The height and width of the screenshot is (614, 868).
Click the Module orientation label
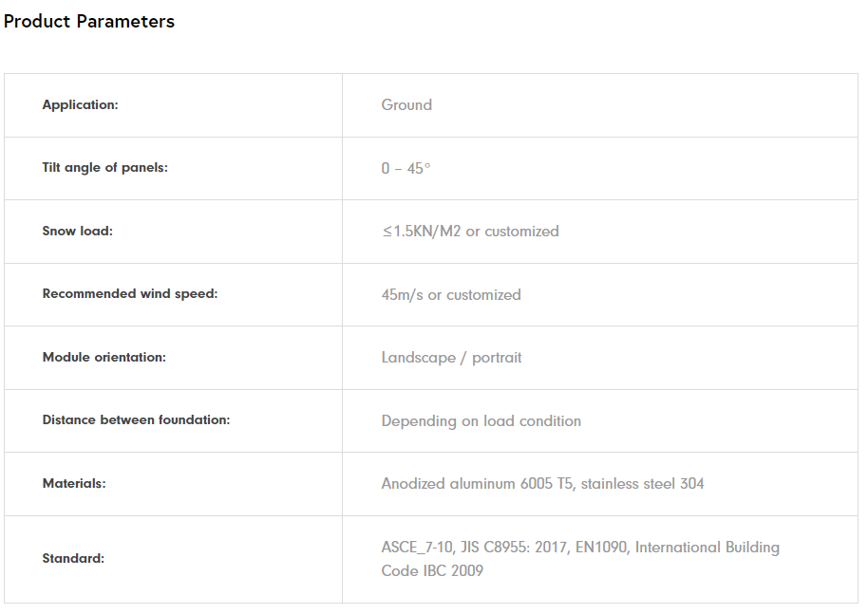pos(104,358)
